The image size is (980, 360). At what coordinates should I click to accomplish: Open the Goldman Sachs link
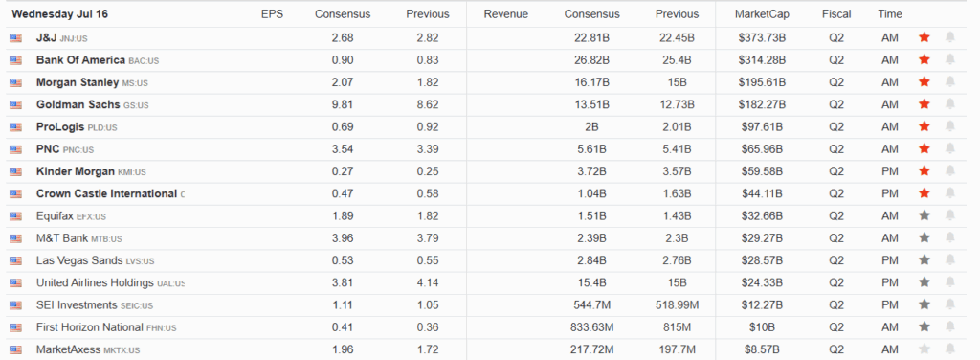tap(78, 104)
